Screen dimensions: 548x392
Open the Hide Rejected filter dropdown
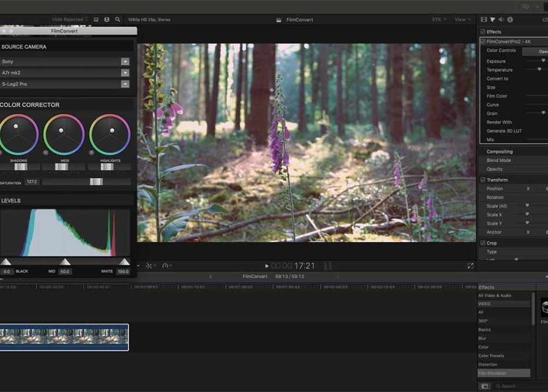pos(70,19)
